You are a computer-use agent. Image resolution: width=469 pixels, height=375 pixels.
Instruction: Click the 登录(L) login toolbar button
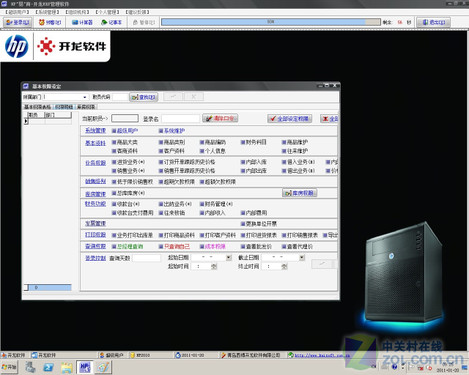pyautogui.click(x=18, y=22)
